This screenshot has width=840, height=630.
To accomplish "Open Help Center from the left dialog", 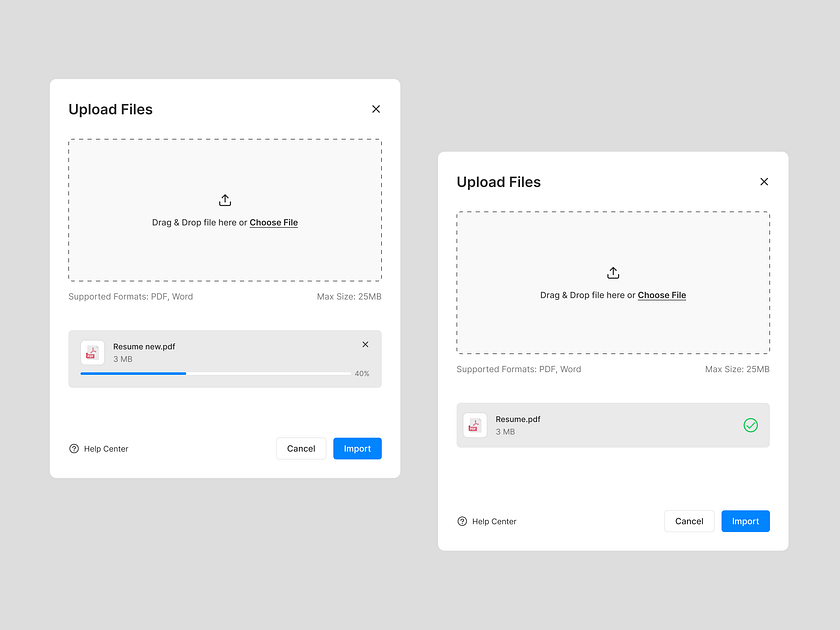I will coord(103,449).
